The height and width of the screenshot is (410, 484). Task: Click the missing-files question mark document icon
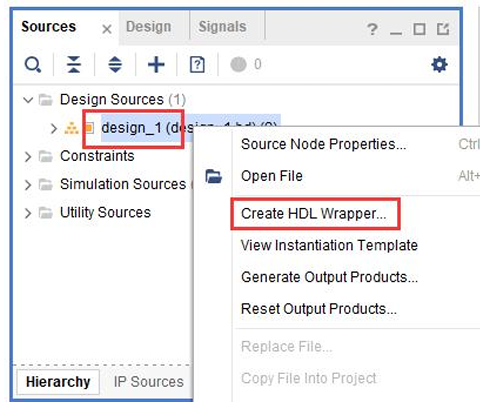tap(197, 64)
